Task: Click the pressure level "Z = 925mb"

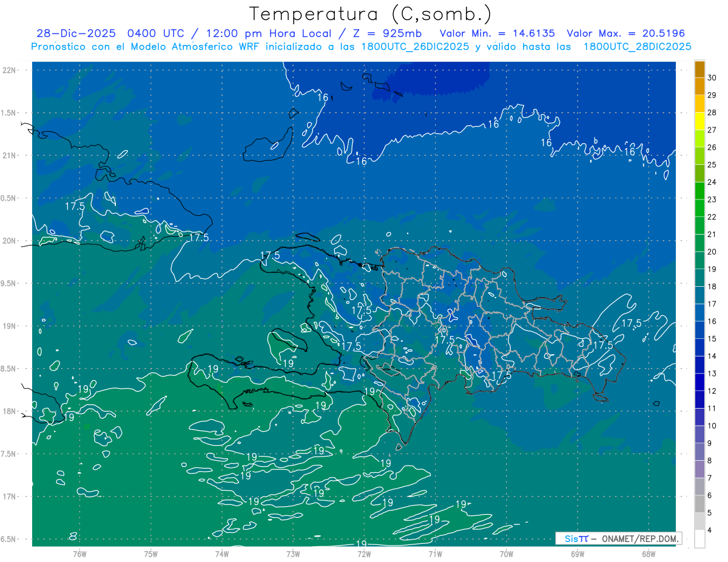Action: click(388, 34)
